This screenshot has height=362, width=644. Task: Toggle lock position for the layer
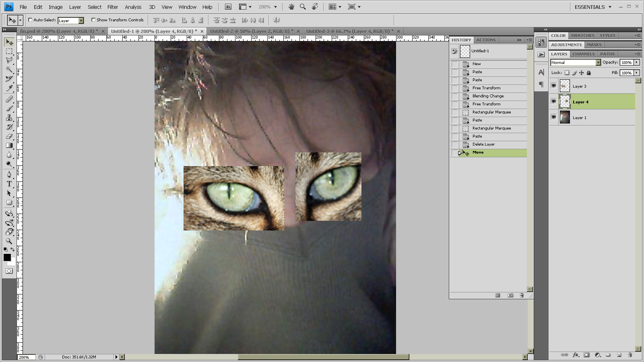coord(581,73)
